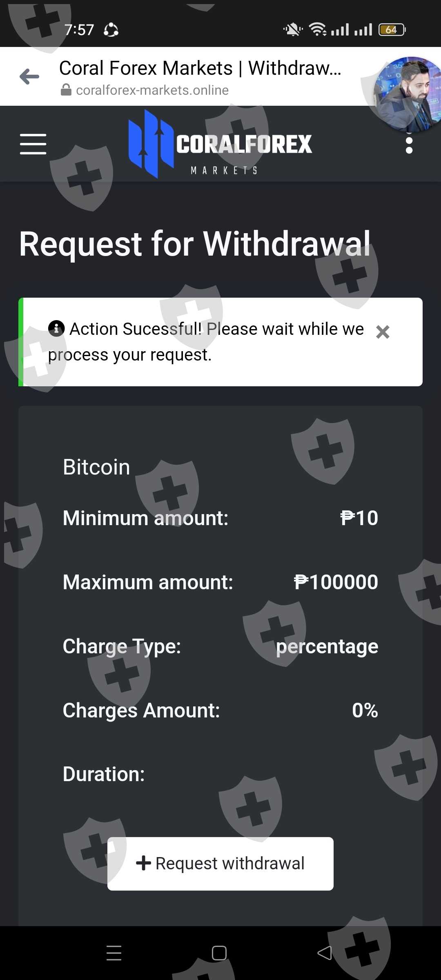Tap the Coral Forex Markets page title
The image size is (441, 980).
coord(200,68)
